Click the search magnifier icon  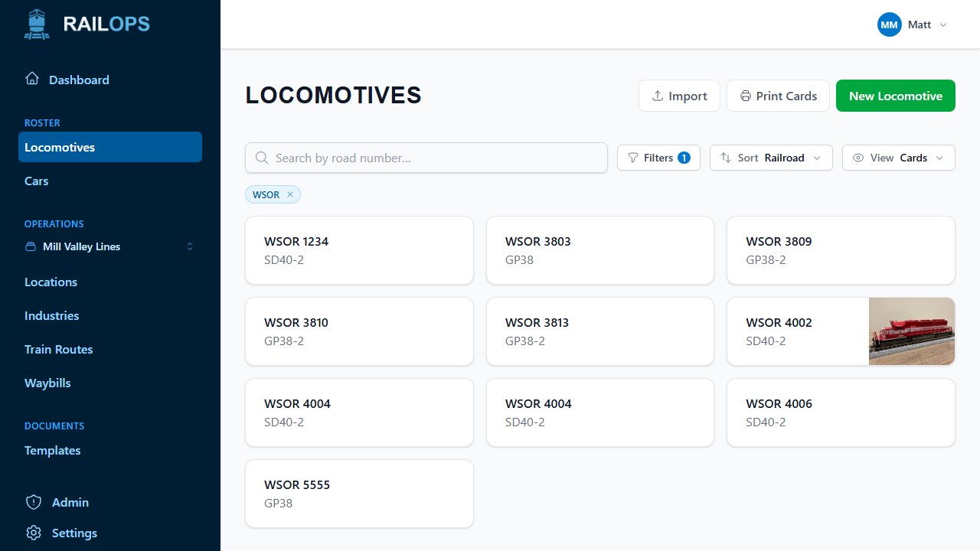pyautogui.click(x=262, y=158)
